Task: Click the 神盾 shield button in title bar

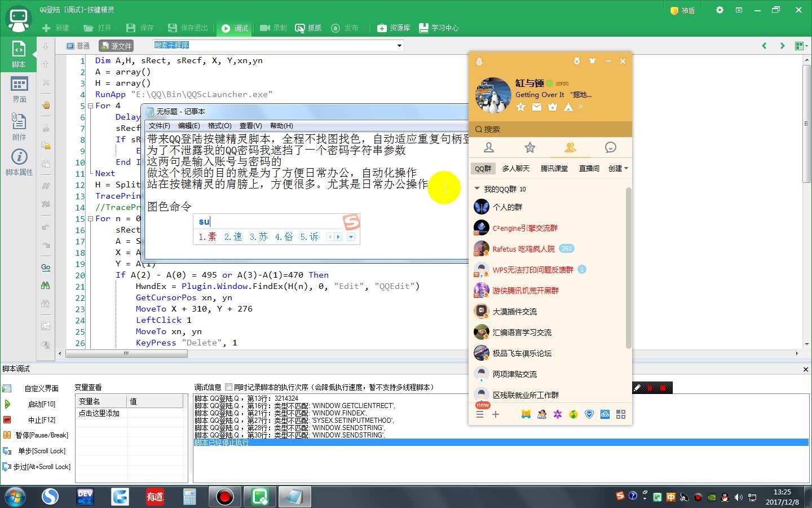Action: click(682, 10)
